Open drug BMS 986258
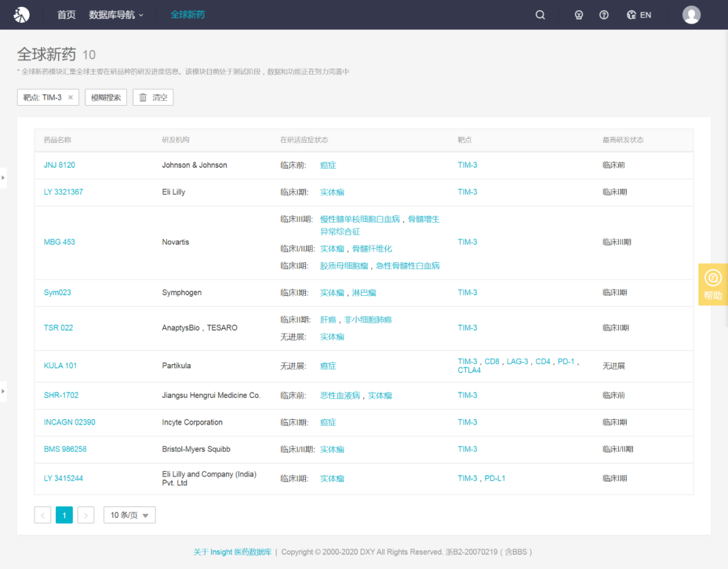Screen dimensions: 728x569 [x=65, y=450]
